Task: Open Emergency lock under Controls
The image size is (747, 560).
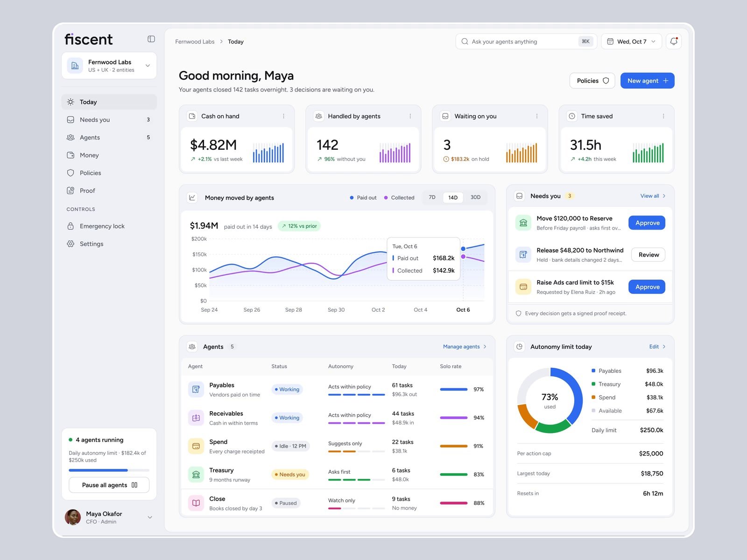Action: coord(109,226)
